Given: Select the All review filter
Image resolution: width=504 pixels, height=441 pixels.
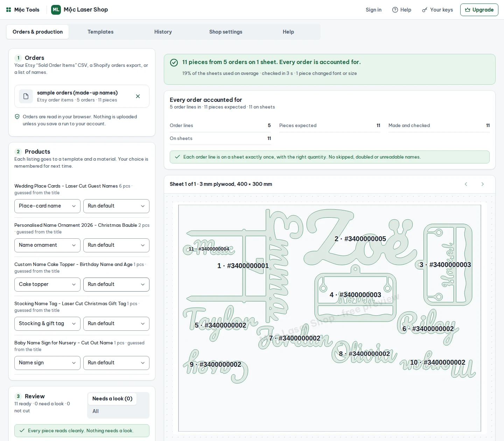Looking at the screenshot, I should click(96, 411).
